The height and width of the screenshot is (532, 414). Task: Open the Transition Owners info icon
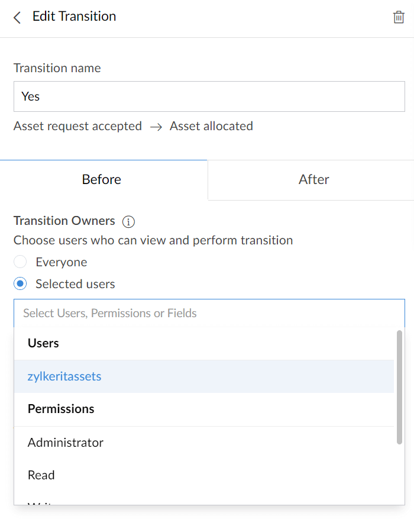pos(128,222)
